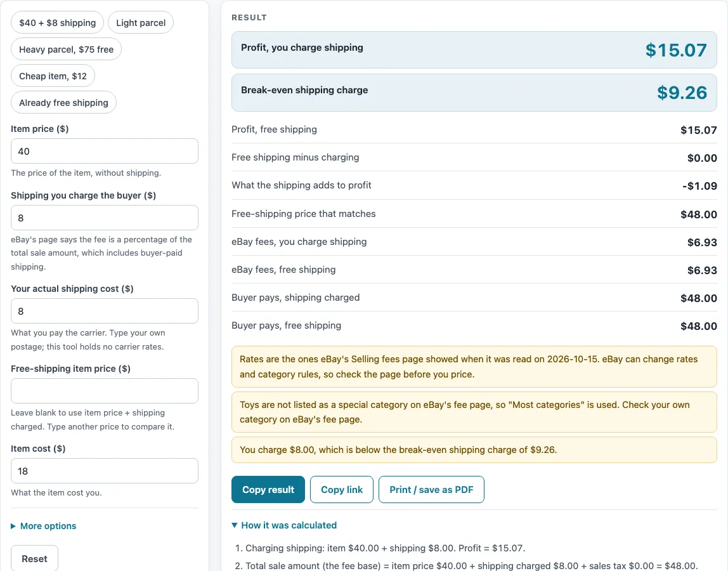Click the Toys category notice
728x571 pixels.
(474, 412)
